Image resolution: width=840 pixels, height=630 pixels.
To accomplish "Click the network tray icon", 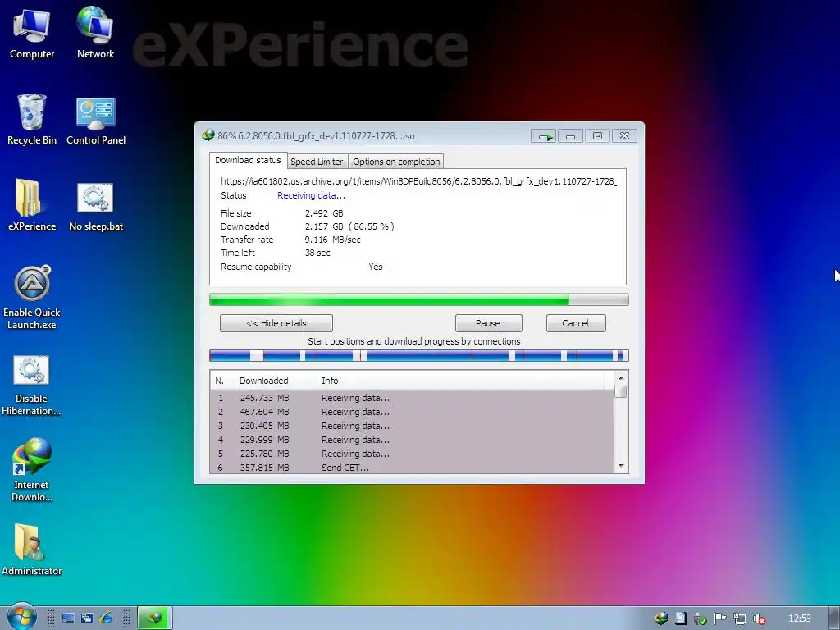I will coord(739,619).
